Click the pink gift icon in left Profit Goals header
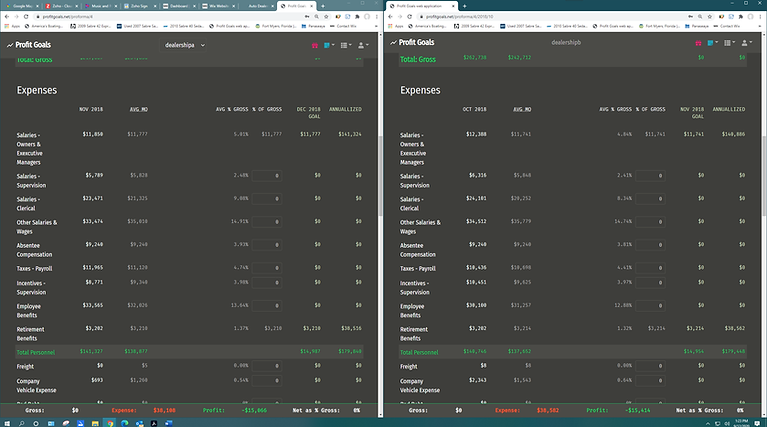The width and height of the screenshot is (767, 427). click(315, 45)
